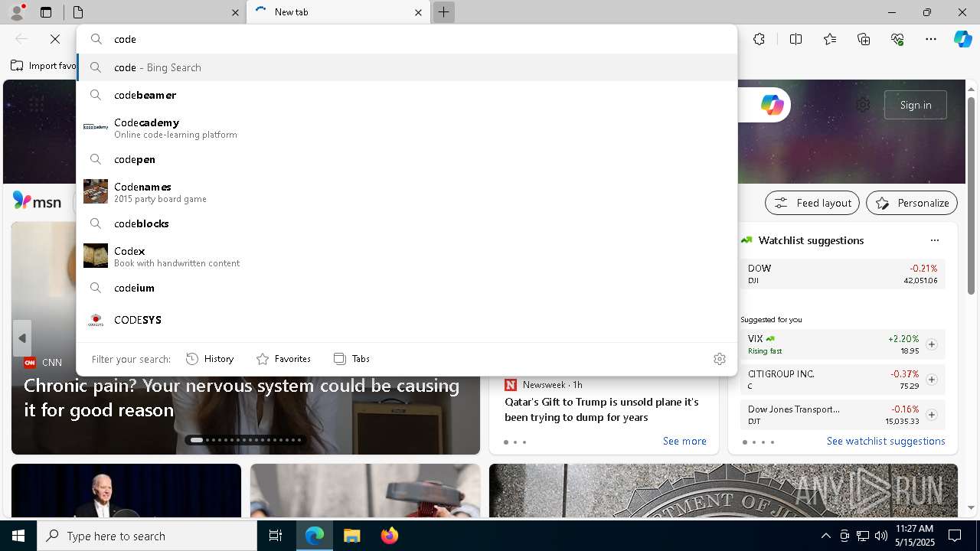Stop page loading with X button
Viewport: 980px width, 551px height.
(55, 39)
